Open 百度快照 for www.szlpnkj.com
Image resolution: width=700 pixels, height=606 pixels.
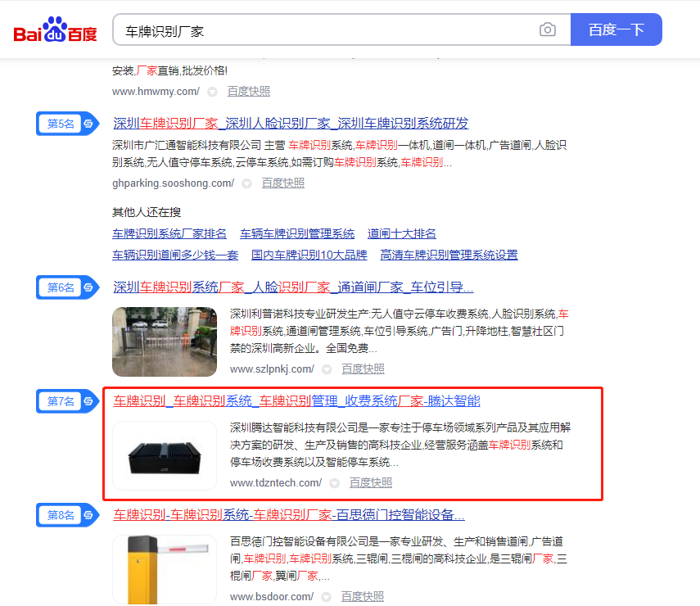[x=363, y=369]
